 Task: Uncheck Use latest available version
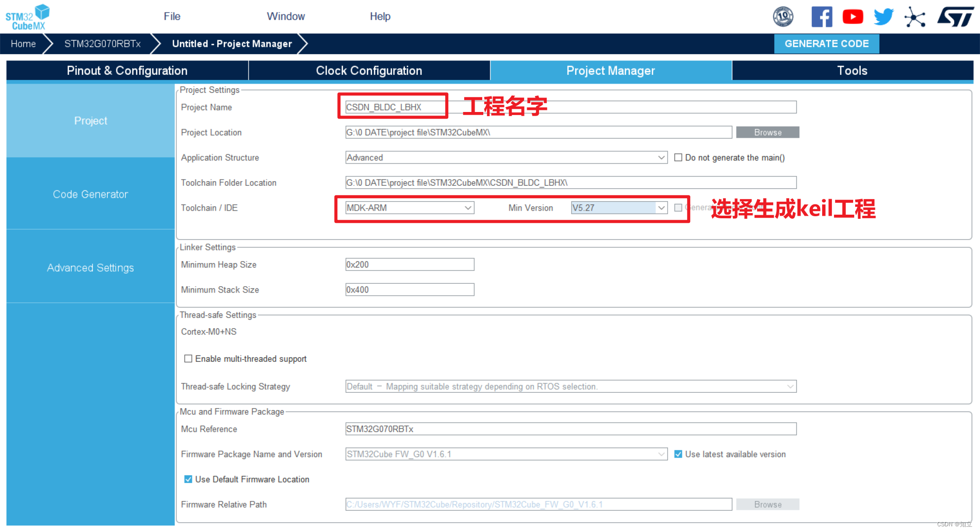click(x=678, y=454)
